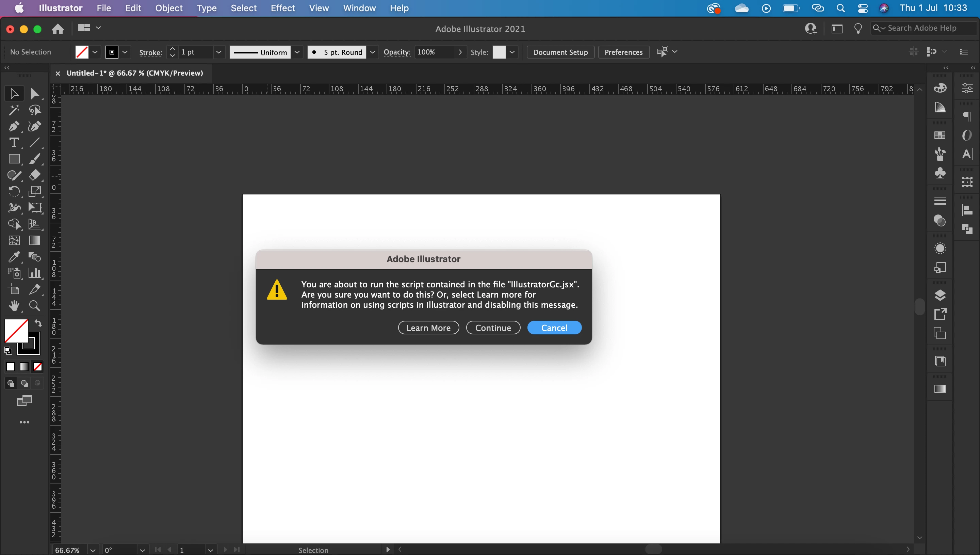980x555 pixels.
Task: Pick the Eyedropper tool
Action: point(14,257)
